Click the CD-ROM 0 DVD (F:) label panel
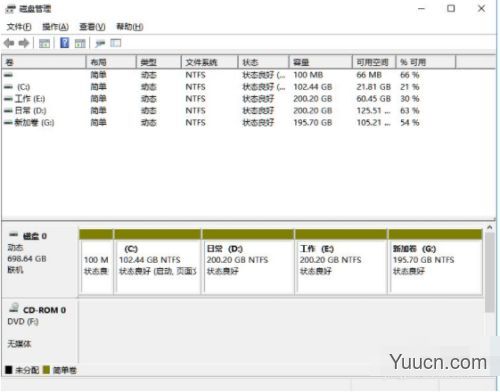This screenshot has width=500, height=392. [x=40, y=331]
